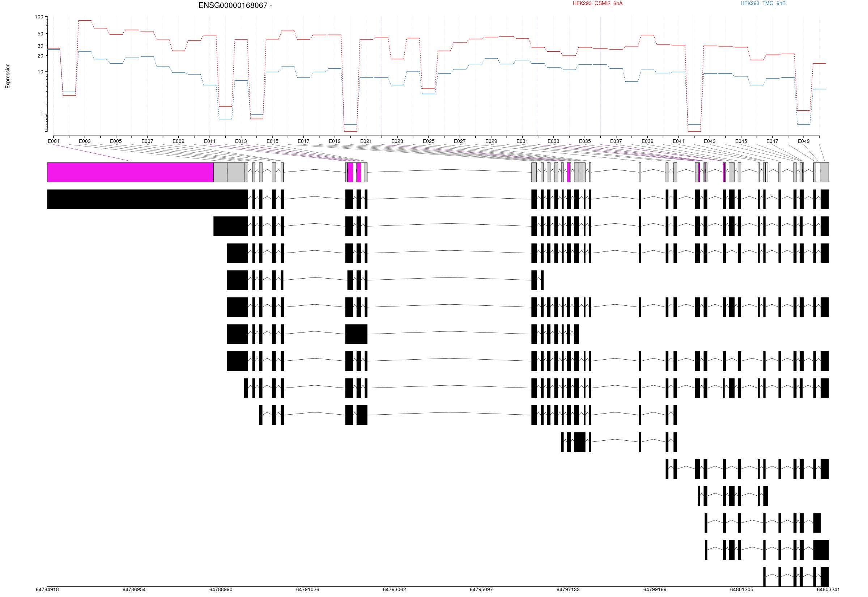Image resolution: width=868 pixels, height=597 pixels.
Task: Click exon bin label E033
Action: tap(554, 141)
